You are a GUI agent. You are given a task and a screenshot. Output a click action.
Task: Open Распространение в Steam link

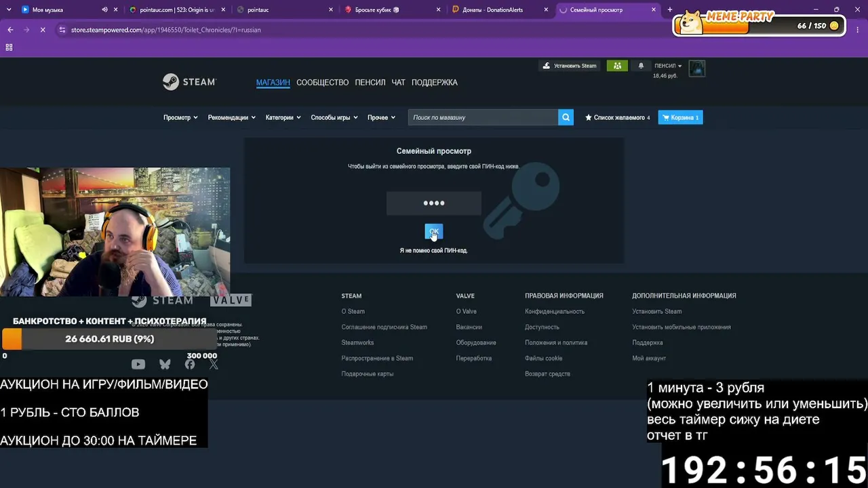tap(377, 359)
